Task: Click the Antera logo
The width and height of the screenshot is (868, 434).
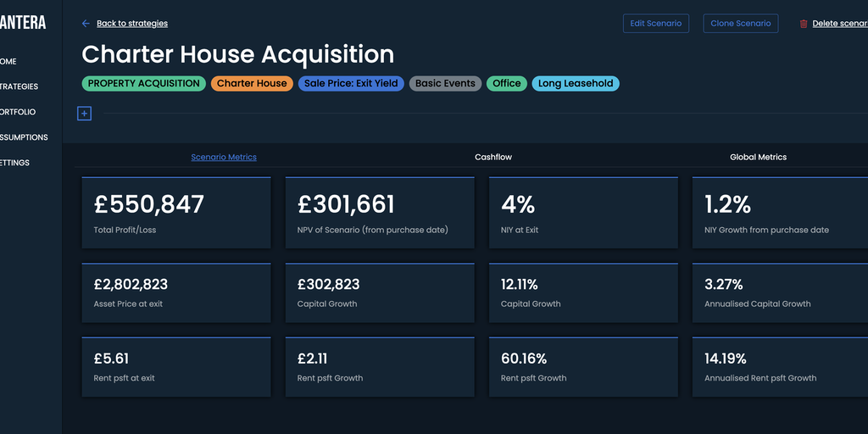Action: 23,23
